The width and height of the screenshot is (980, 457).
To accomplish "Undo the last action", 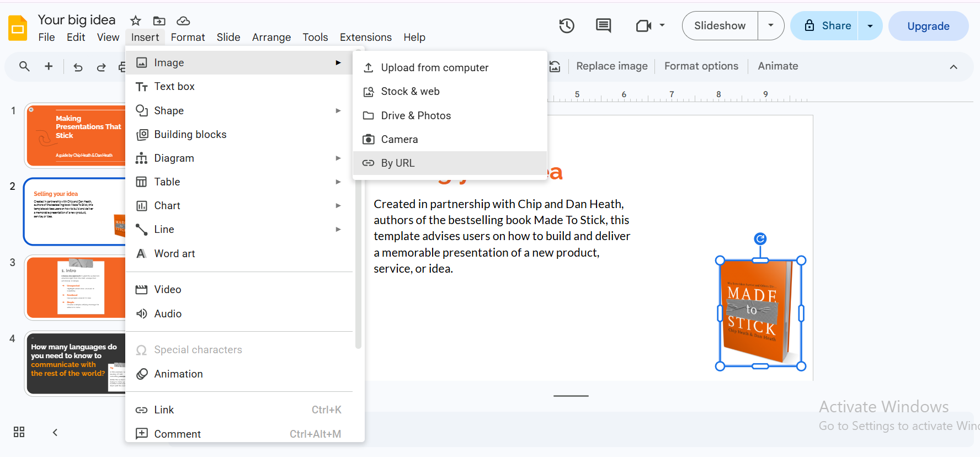I will (78, 67).
